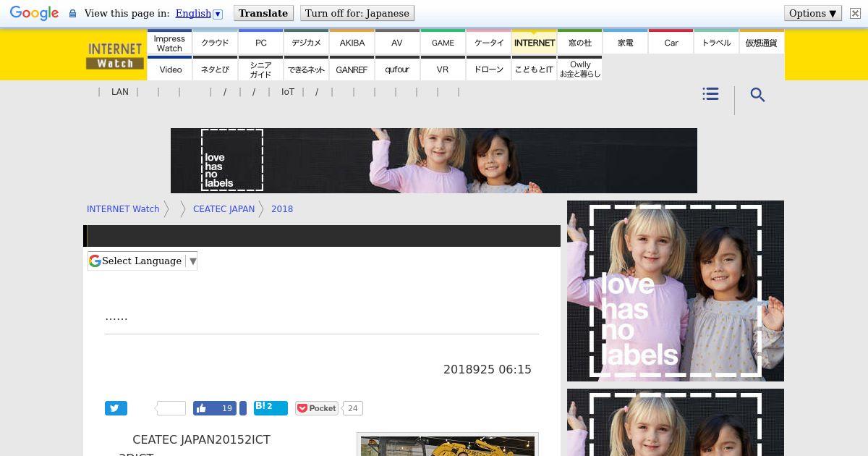868x456 pixels.
Task: Open the GANREF tab
Action: (352, 69)
